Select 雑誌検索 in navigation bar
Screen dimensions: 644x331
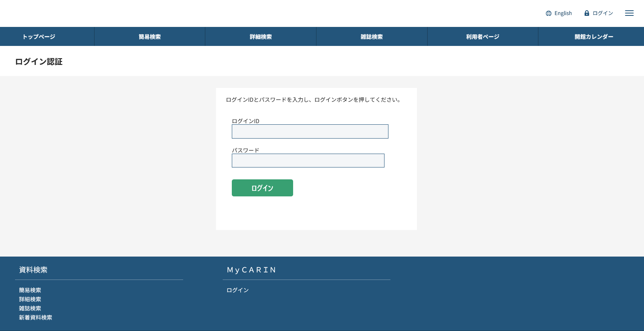pyautogui.click(x=371, y=37)
